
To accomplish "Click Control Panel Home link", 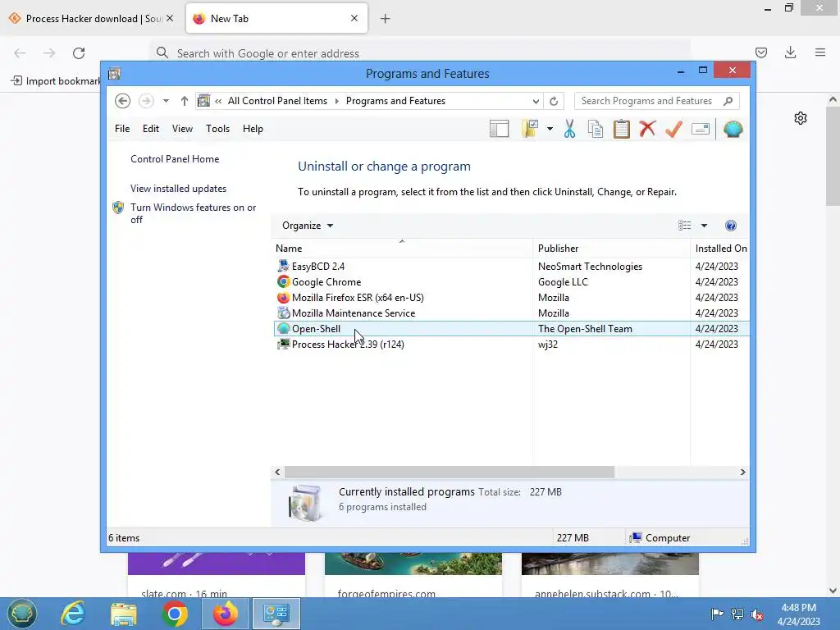I will tap(175, 159).
